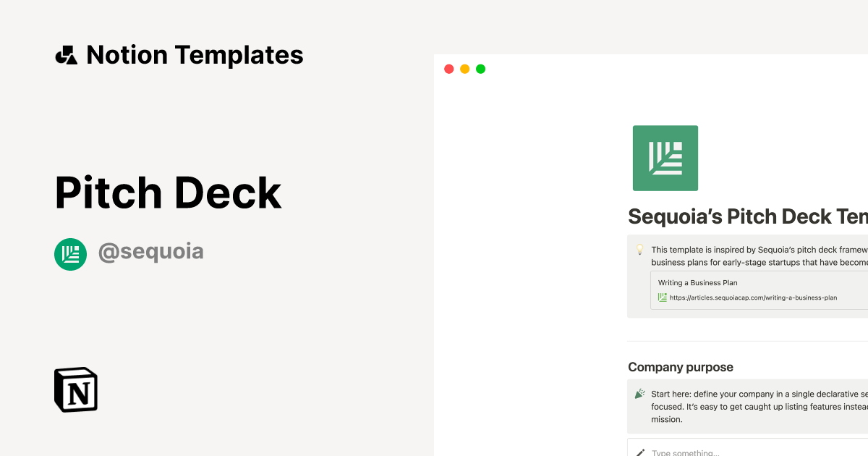Screen dimensions: 868x456
Task: Click the Notion Templates logo icon
Action: click(x=65, y=54)
